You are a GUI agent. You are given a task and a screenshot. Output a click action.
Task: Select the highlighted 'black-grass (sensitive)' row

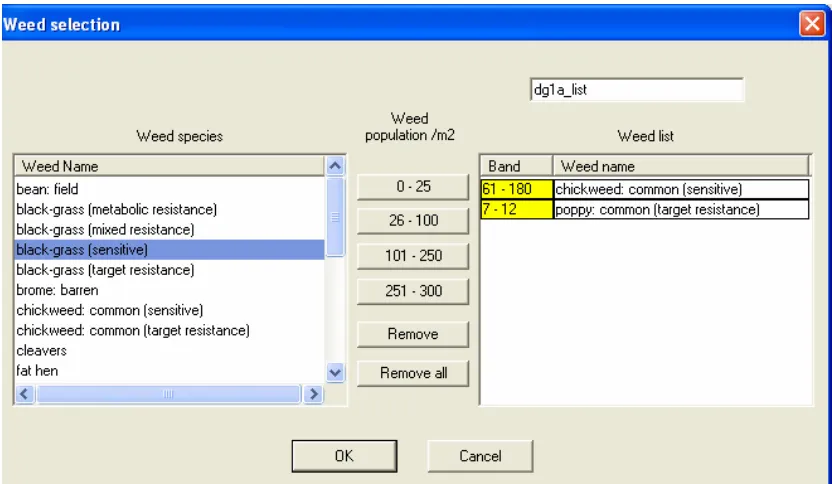pos(169,249)
